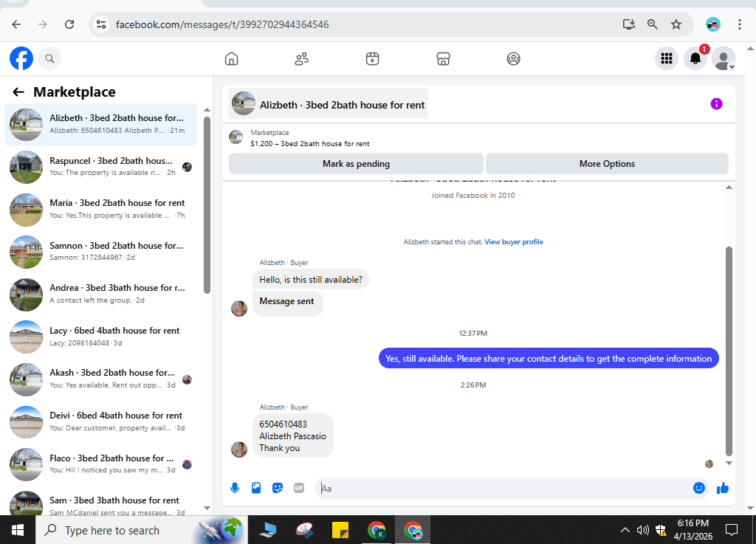Open the sticker picker icon
The image size is (756, 544).
click(x=278, y=488)
